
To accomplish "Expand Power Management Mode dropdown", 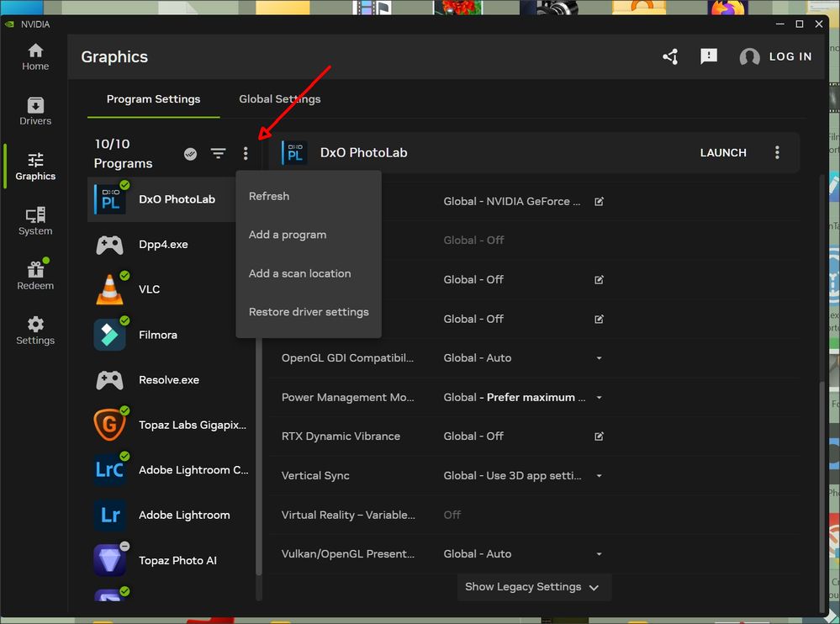I will click(x=599, y=398).
